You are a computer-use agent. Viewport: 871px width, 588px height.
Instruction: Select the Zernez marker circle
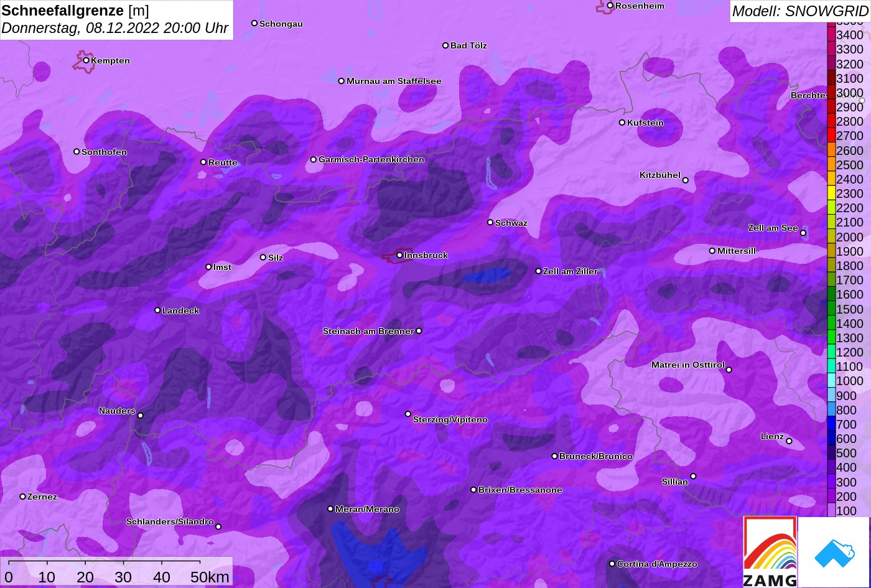[23, 497]
